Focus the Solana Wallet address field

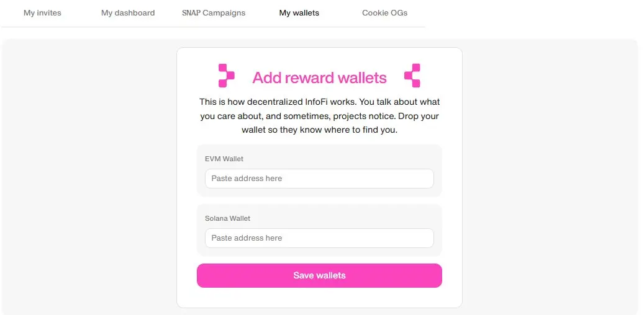320,238
